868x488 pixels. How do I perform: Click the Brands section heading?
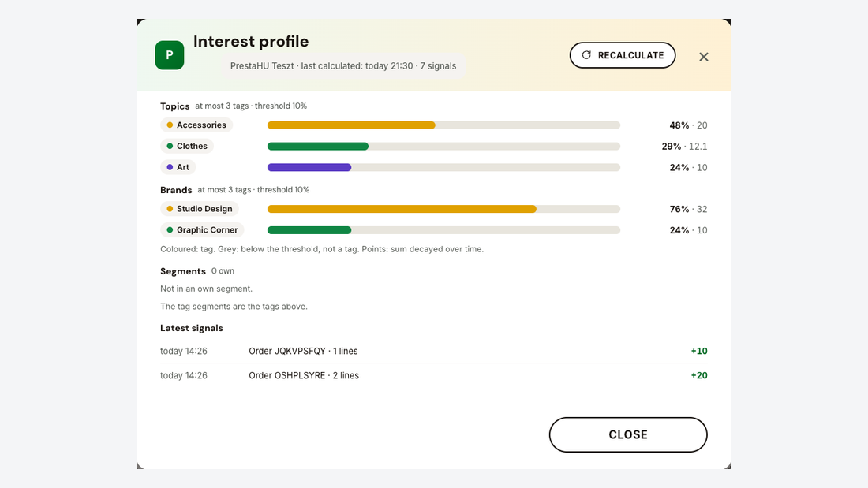coord(176,190)
